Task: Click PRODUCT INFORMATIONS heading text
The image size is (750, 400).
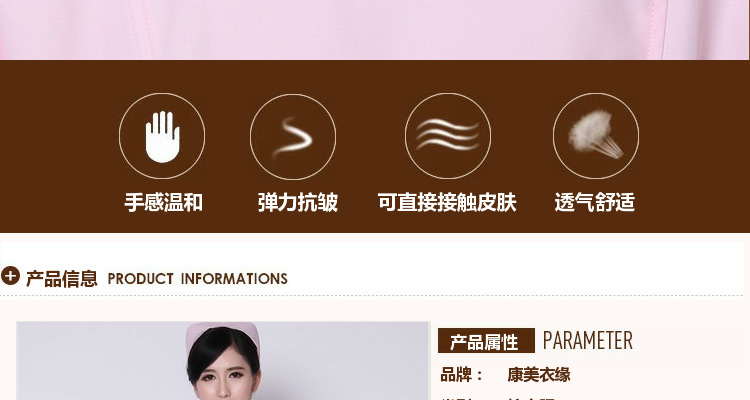Action: point(198,278)
